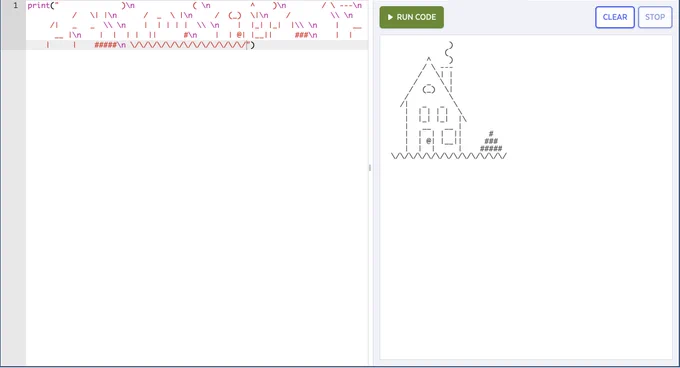Click the Clear button

coord(615,17)
